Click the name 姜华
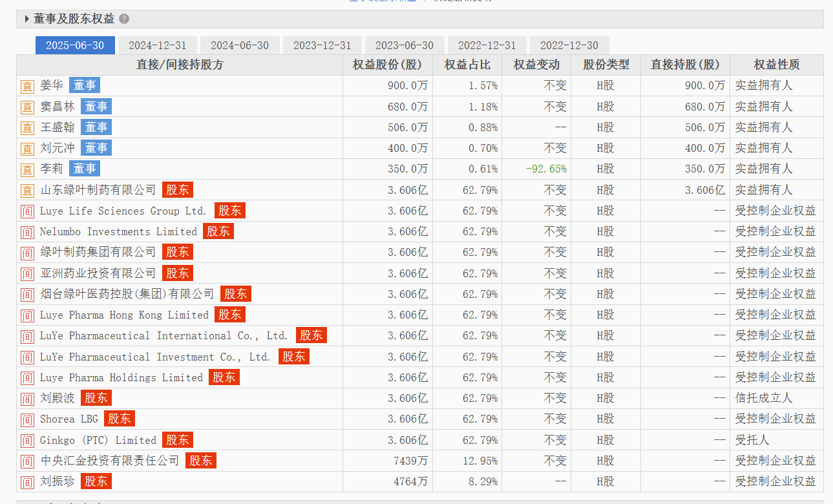This screenshot has width=833, height=504. [52, 85]
